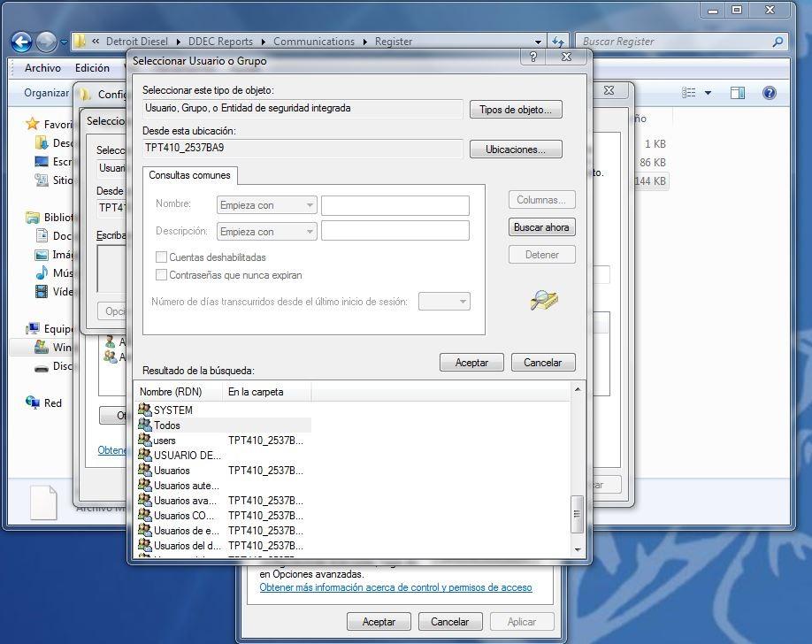Open the Nombre 'Empieza con' dropdown
The height and width of the screenshot is (644, 812).
tap(266, 205)
